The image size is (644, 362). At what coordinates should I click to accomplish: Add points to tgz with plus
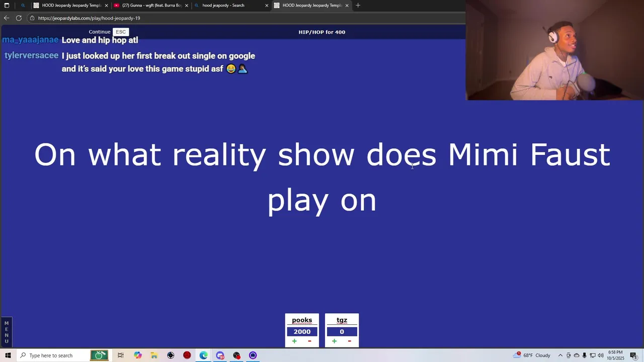[334, 341]
